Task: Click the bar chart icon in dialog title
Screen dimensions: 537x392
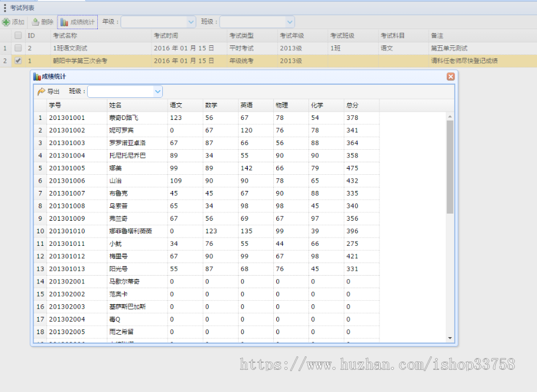Action: [x=37, y=77]
